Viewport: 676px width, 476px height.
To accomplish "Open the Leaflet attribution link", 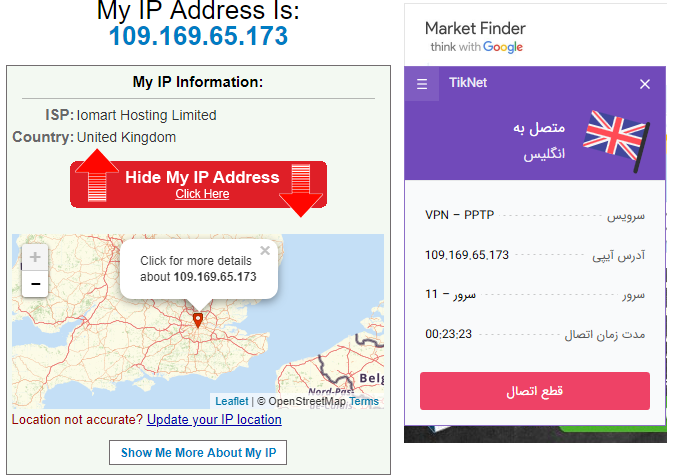I will pos(231,401).
